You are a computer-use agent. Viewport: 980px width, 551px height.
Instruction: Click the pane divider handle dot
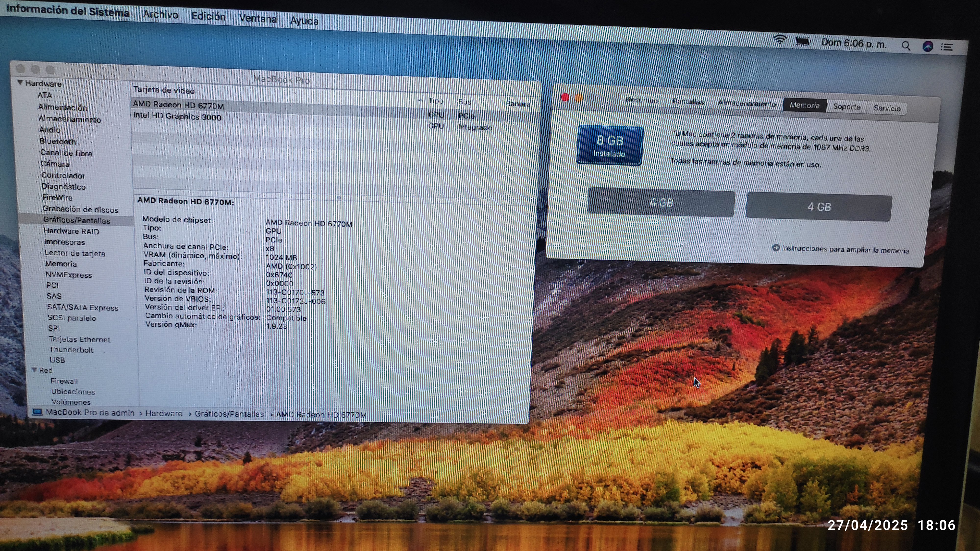point(339,197)
